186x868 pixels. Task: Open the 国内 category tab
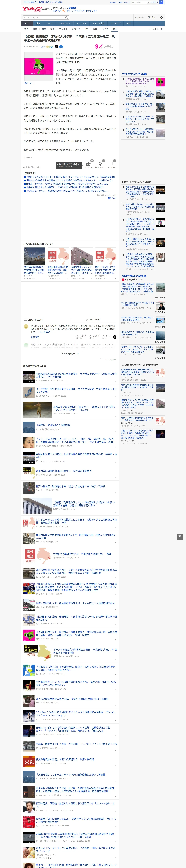pos(35,29)
